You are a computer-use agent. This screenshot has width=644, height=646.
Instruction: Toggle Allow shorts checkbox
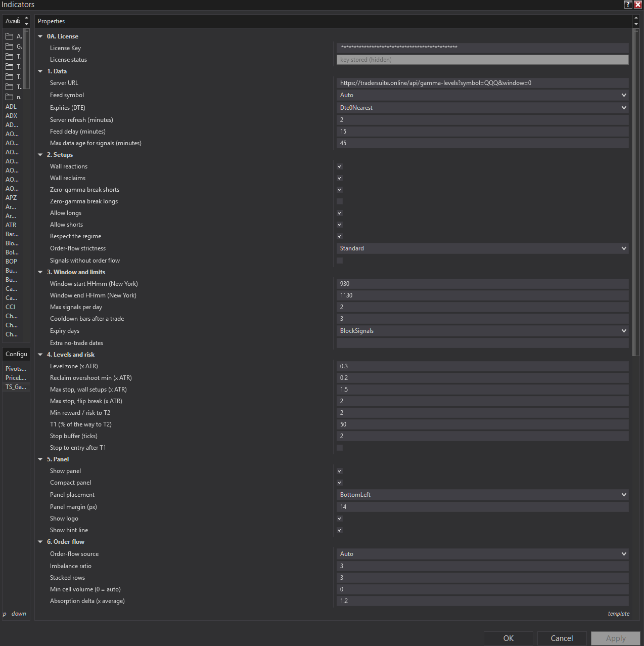click(340, 225)
